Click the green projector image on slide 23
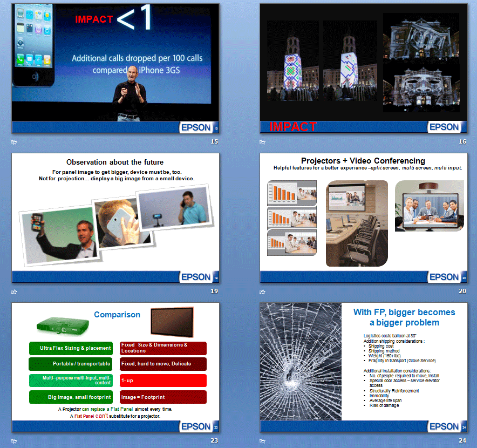The image size is (477, 448). pyautogui.click(x=63, y=326)
